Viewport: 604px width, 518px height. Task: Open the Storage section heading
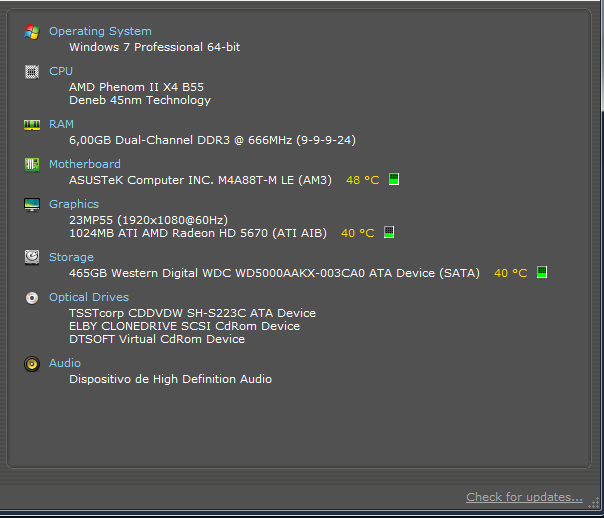coord(71,257)
